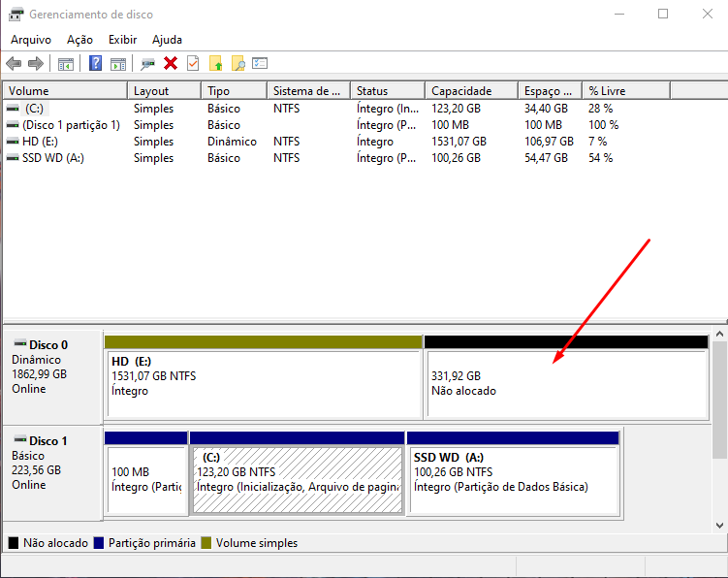Screen dimensions: 728x578
Task: Click the Back arrow toolbar icon
Action: (14, 63)
